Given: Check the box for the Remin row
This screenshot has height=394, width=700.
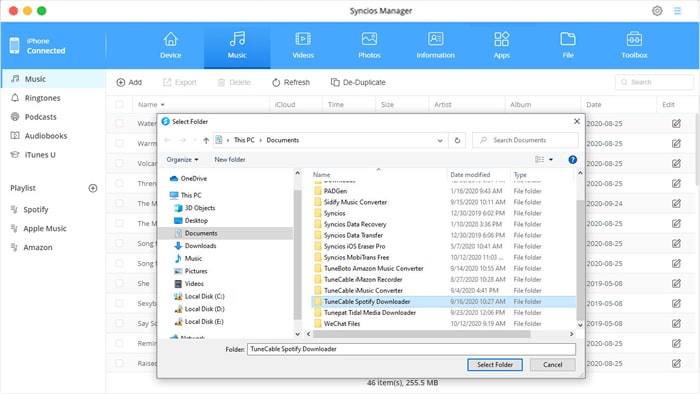Looking at the screenshot, I should coord(119,343).
